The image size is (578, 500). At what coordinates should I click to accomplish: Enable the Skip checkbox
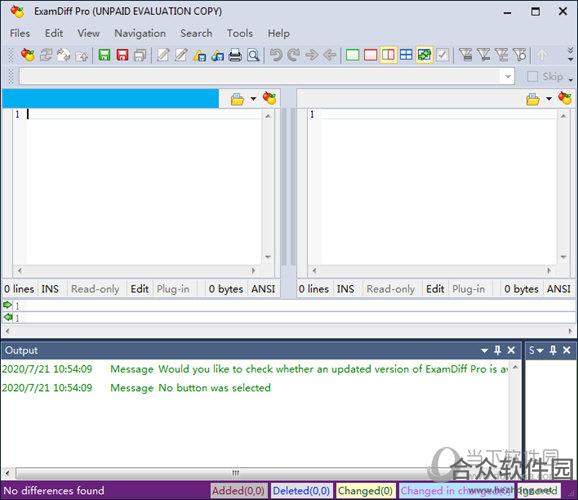pyautogui.click(x=532, y=77)
